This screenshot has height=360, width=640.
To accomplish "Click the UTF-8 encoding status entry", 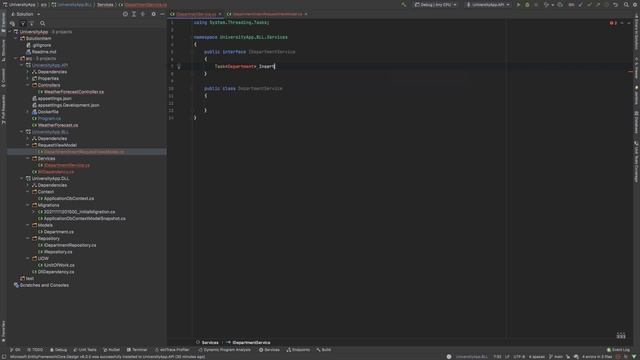I will pyautogui.click(x=519, y=357).
